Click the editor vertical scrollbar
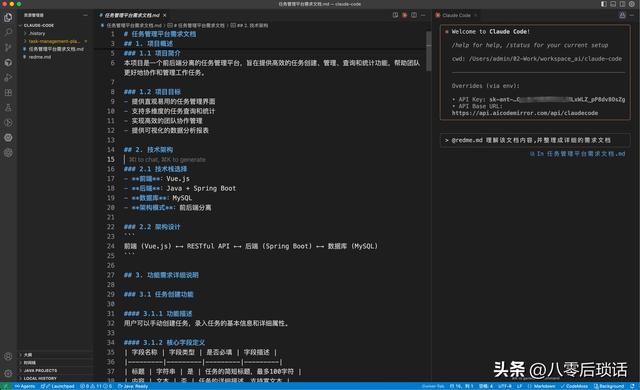Image resolution: width=640 pixels, height=390 pixels. (429, 51)
